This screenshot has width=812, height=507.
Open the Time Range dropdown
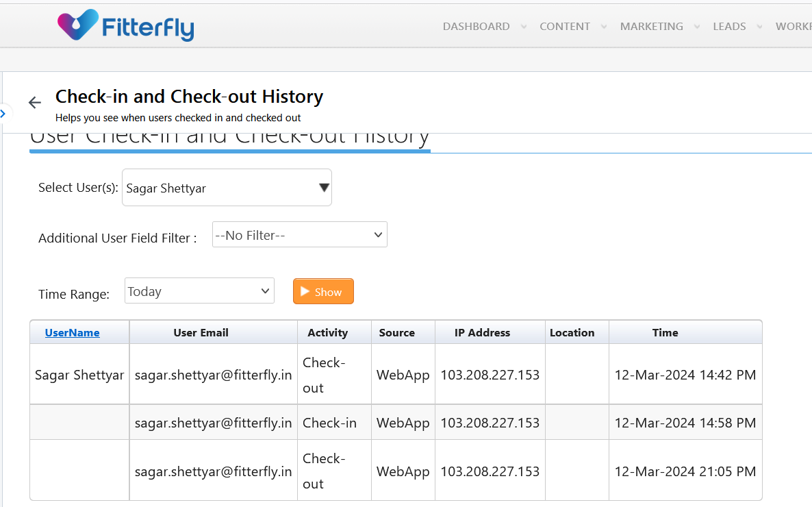coord(199,291)
